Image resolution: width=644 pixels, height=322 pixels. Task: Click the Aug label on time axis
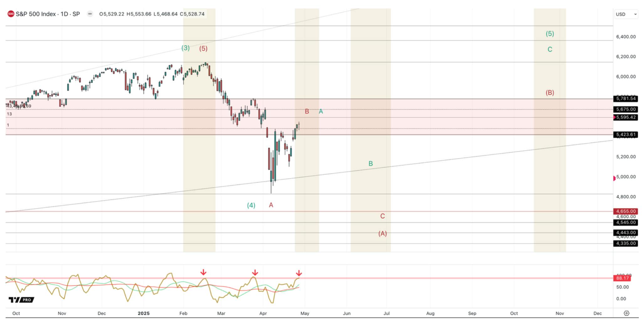430,313
